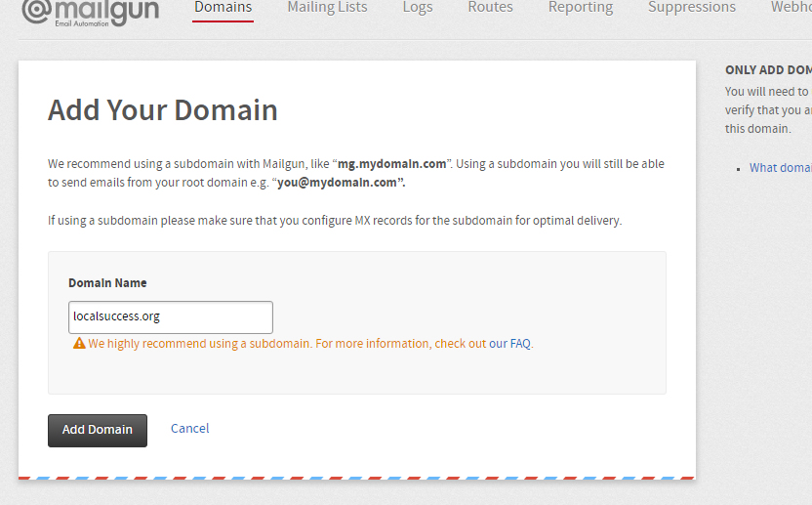Viewport: 812px width, 505px height.
Task: Open the Domains tab
Action: tap(223, 8)
